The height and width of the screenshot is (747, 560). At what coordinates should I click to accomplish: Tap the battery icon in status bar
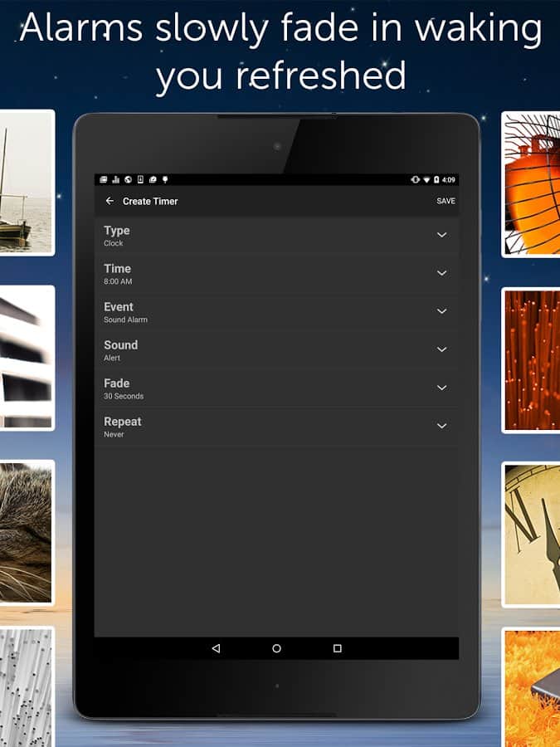(436, 179)
